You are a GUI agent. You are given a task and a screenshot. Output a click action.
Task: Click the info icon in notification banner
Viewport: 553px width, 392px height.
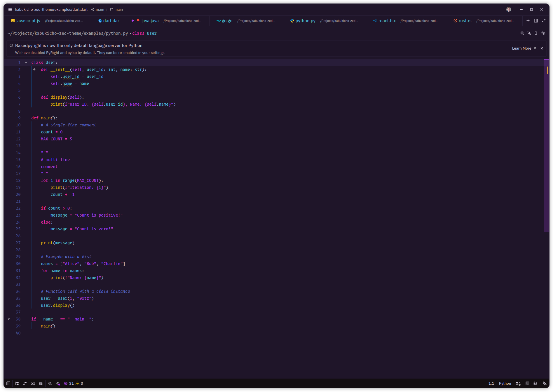11,46
